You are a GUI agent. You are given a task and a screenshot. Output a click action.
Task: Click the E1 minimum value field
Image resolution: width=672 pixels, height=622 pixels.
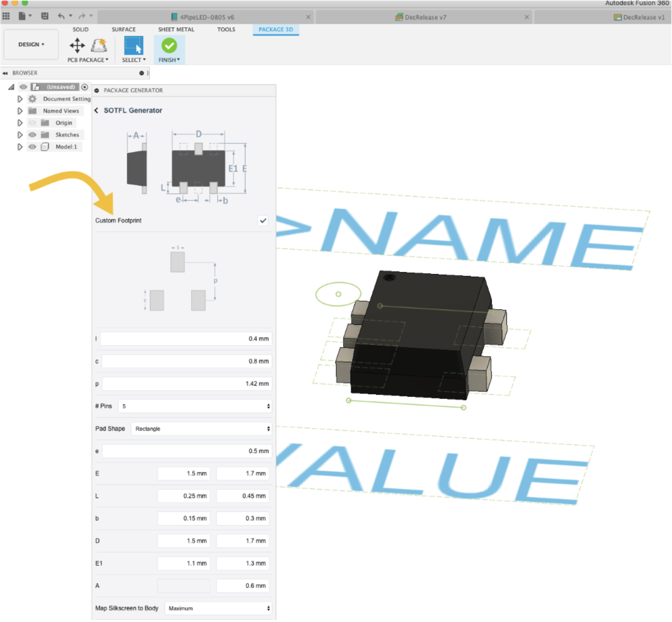(184, 564)
